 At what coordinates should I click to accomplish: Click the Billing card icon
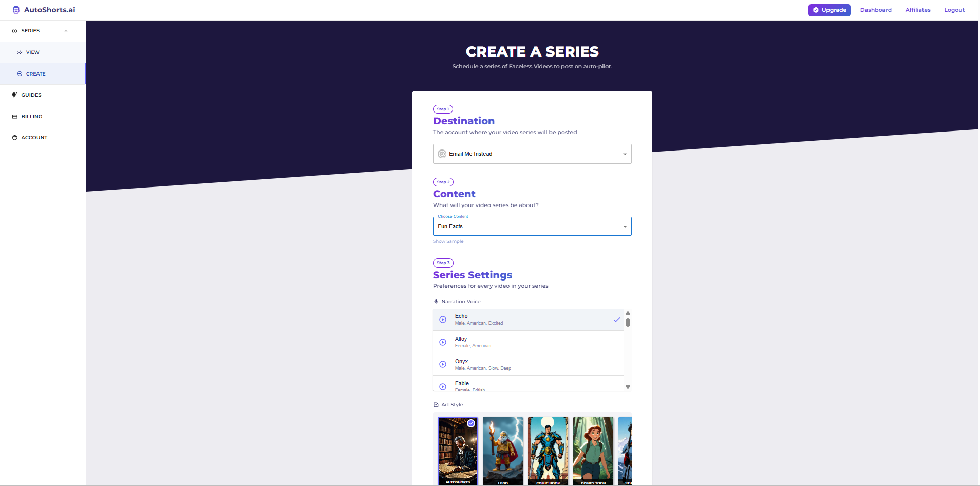click(14, 117)
